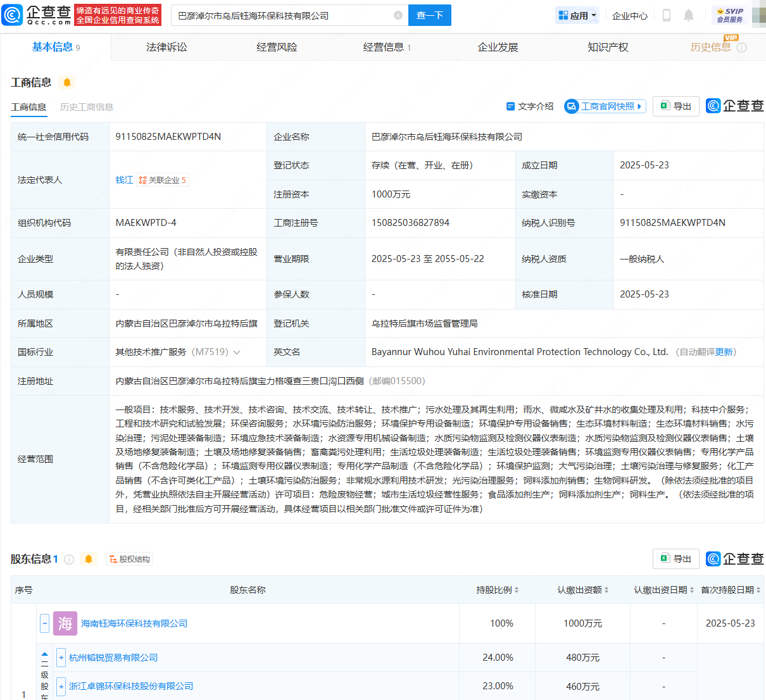This screenshot has width=766, height=700.
Task: Open 工商官网快照 snapshot
Action: (x=605, y=106)
